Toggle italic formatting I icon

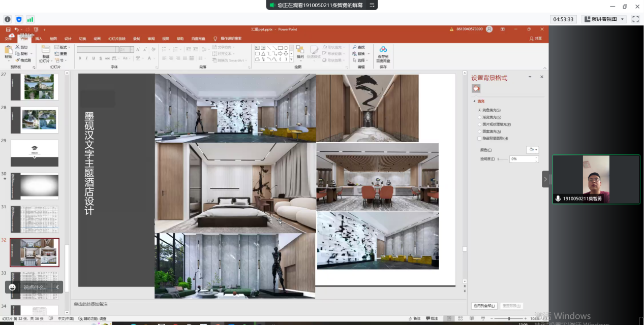pyautogui.click(x=86, y=58)
